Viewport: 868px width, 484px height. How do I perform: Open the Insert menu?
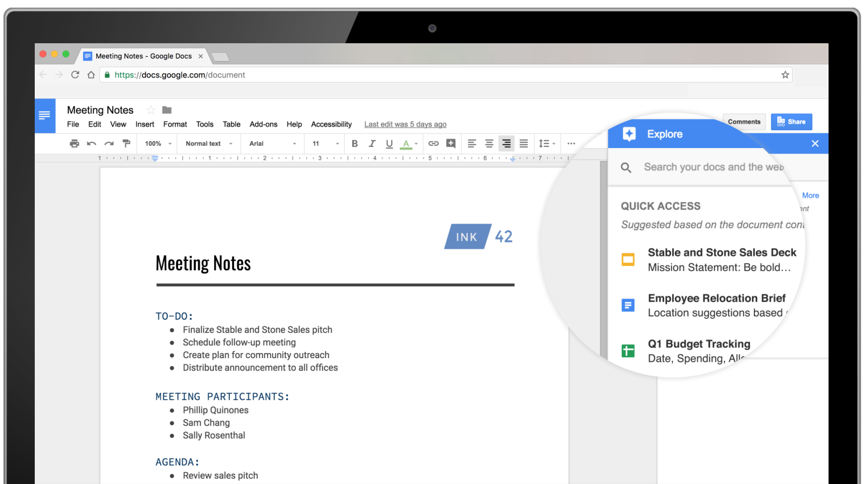(145, 124)
